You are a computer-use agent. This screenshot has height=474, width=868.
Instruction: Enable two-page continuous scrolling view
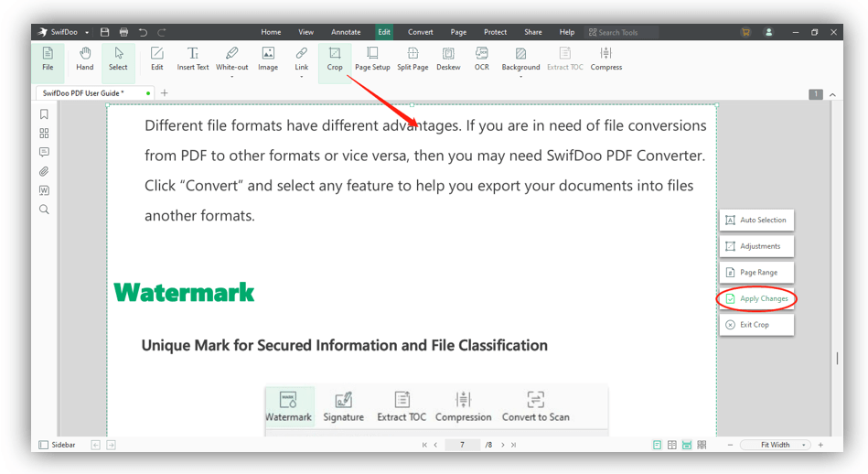(702, 445)
